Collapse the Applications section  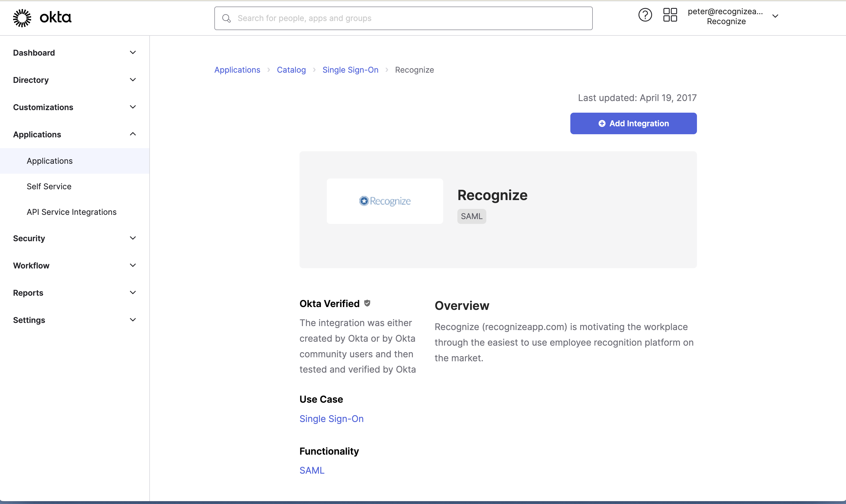click(x=74, y=134)
